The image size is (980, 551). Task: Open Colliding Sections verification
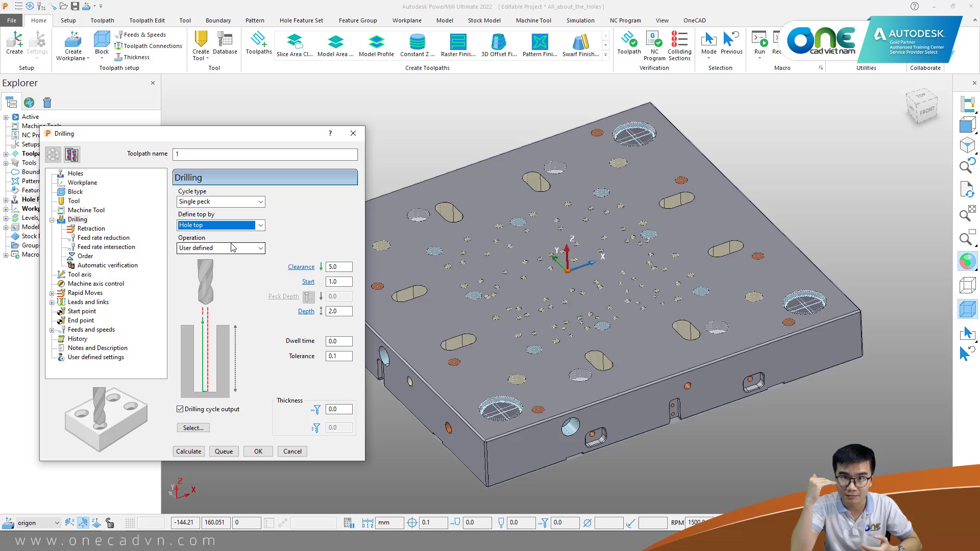[679, 46]
